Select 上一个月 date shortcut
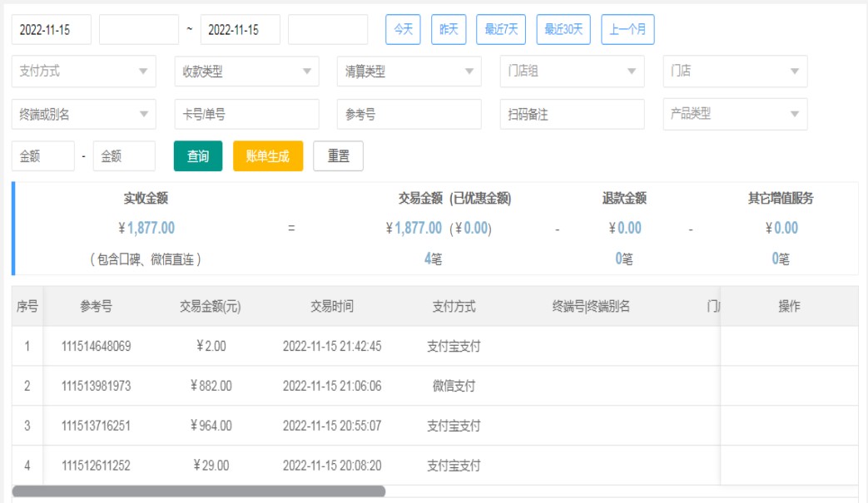 click(627, 29)
